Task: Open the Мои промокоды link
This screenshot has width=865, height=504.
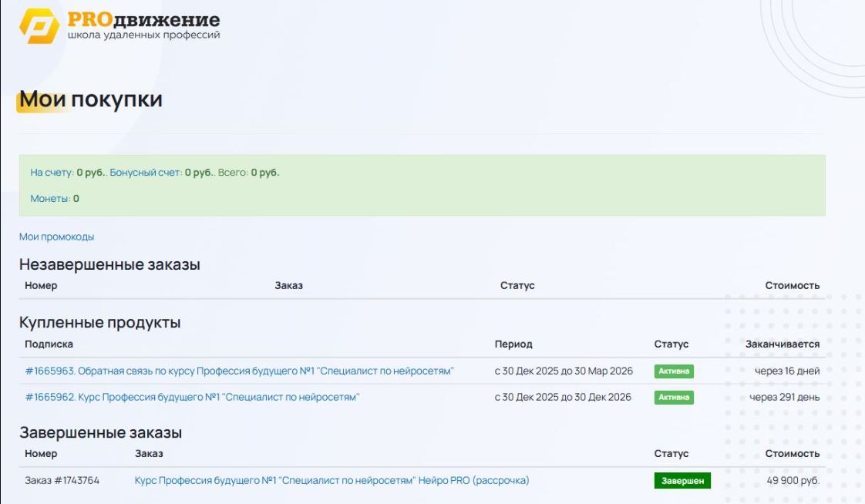Action: click(x=56, y=237)
